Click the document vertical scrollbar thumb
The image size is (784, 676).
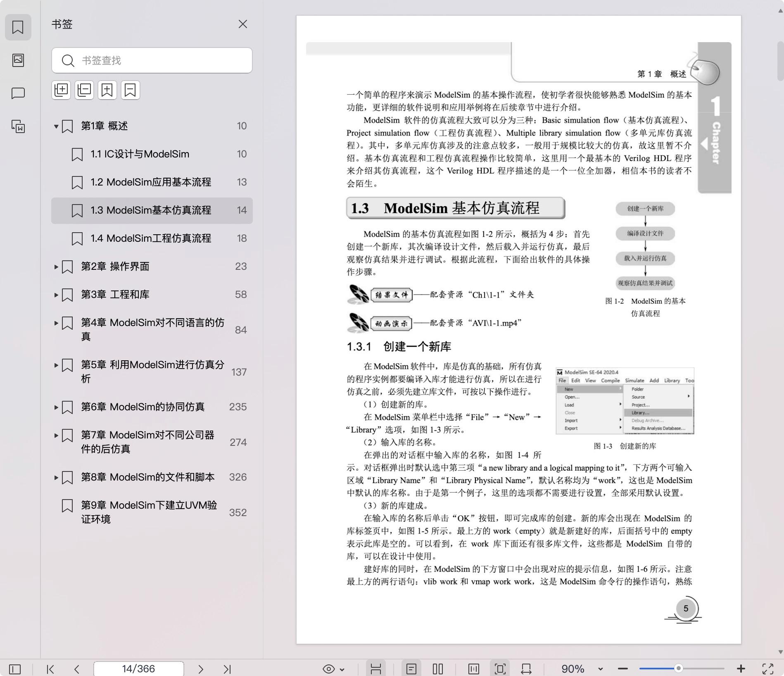tap(780, 61)
